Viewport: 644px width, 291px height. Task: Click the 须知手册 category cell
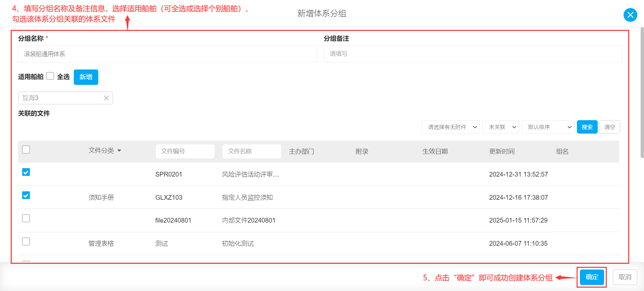[x=101, y=197]
